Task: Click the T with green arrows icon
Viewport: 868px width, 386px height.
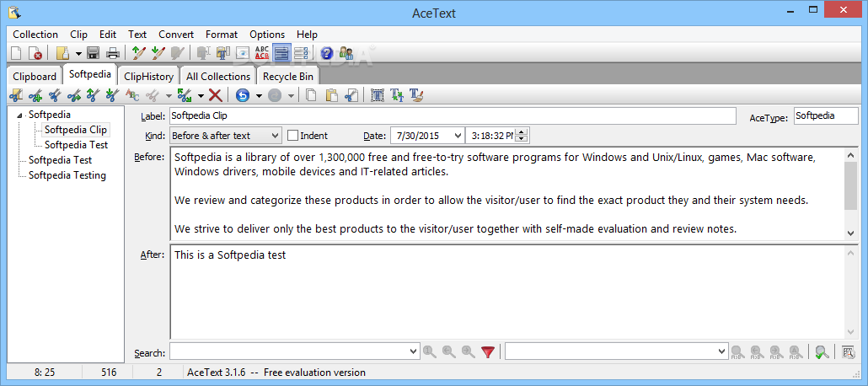Action: (397, 95)
